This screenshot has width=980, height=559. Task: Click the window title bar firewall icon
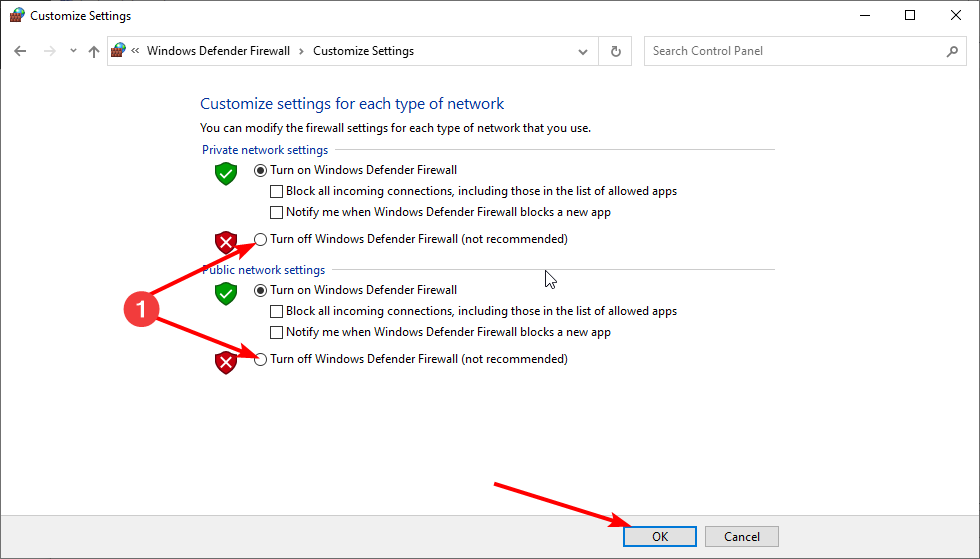coord(17,15)
